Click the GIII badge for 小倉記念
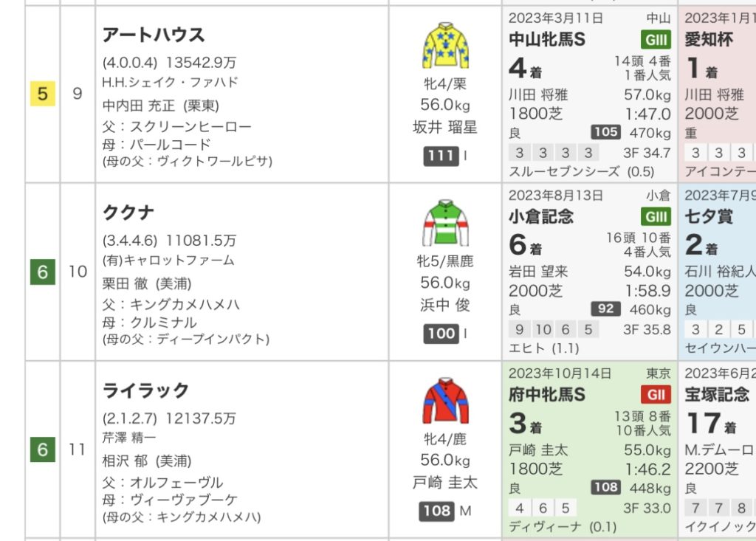 656,217
